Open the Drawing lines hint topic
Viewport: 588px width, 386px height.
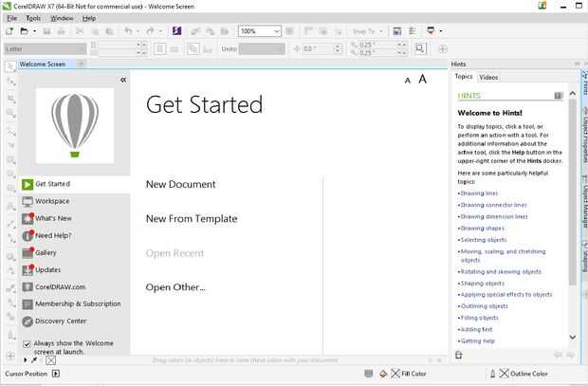point(479,193)
